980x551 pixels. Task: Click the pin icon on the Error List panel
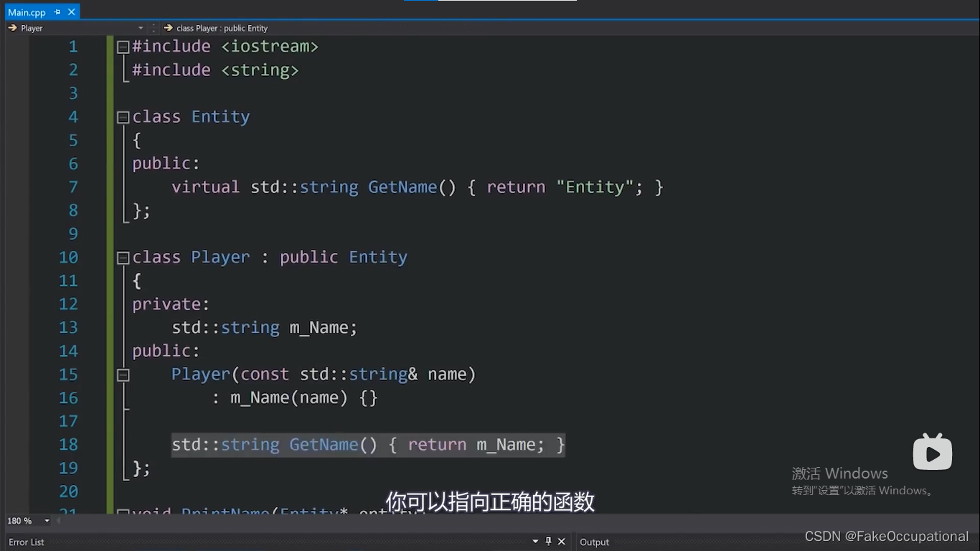coord(547,542)
